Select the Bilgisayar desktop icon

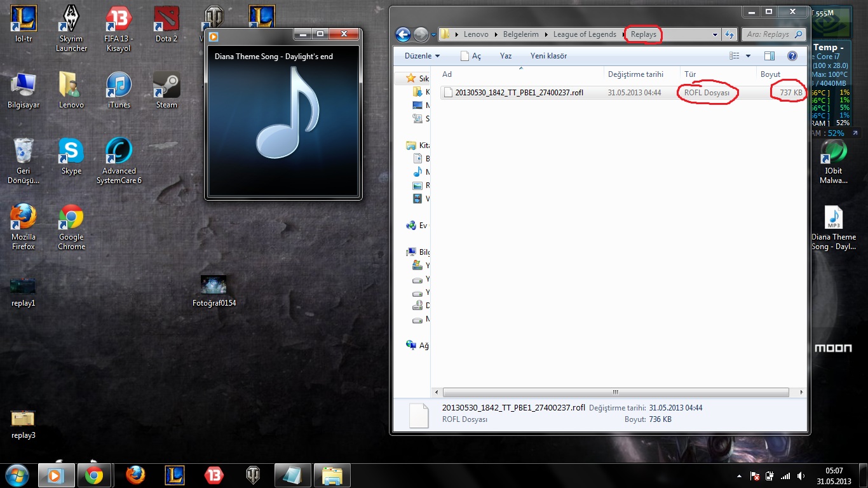pyautogui.click(x=24, y=91)
